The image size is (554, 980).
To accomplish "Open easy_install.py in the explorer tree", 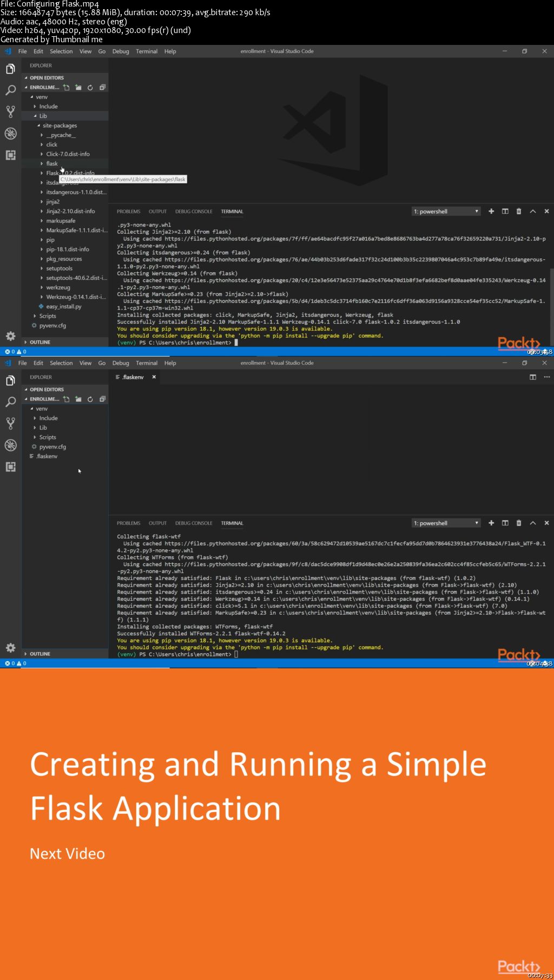I will coord(64,307).
